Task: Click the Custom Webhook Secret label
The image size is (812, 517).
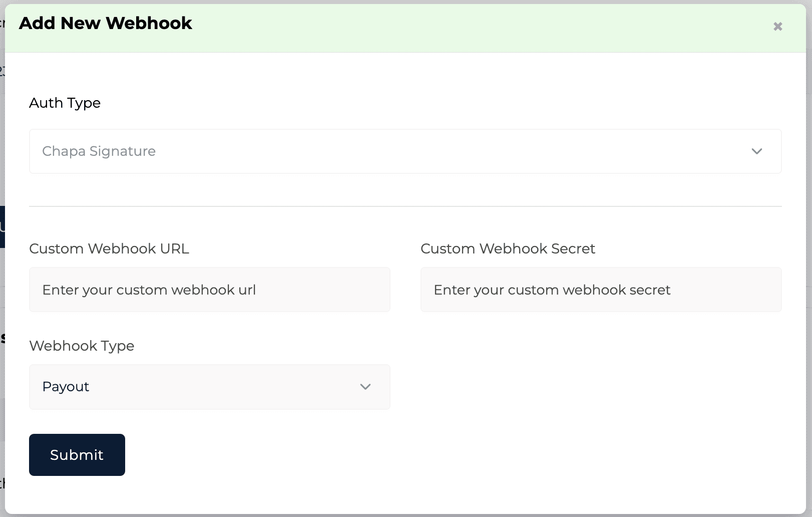Action: click(x=508, y=248)
